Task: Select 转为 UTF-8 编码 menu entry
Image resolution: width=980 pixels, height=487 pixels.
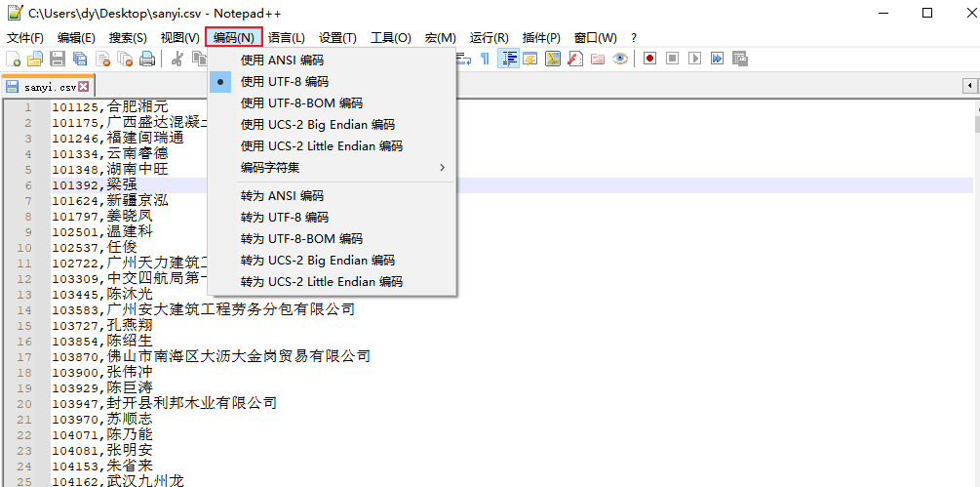Action: click(x=332, y=218)
